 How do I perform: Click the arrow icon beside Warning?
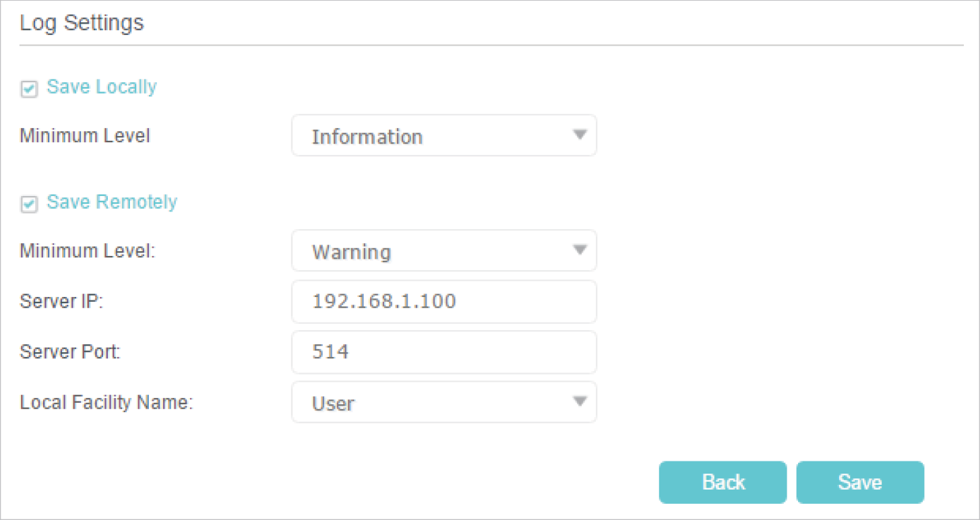point(578,250)
